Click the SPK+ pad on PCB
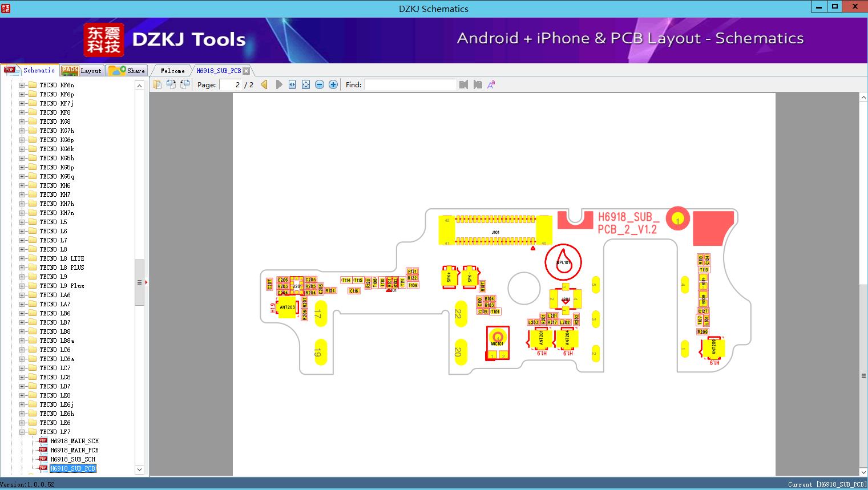868x490 pixels. pos(450,277)
